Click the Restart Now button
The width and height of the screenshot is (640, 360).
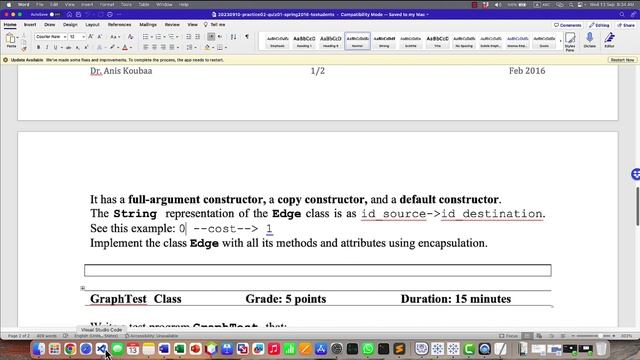click(x=622, y=60)
